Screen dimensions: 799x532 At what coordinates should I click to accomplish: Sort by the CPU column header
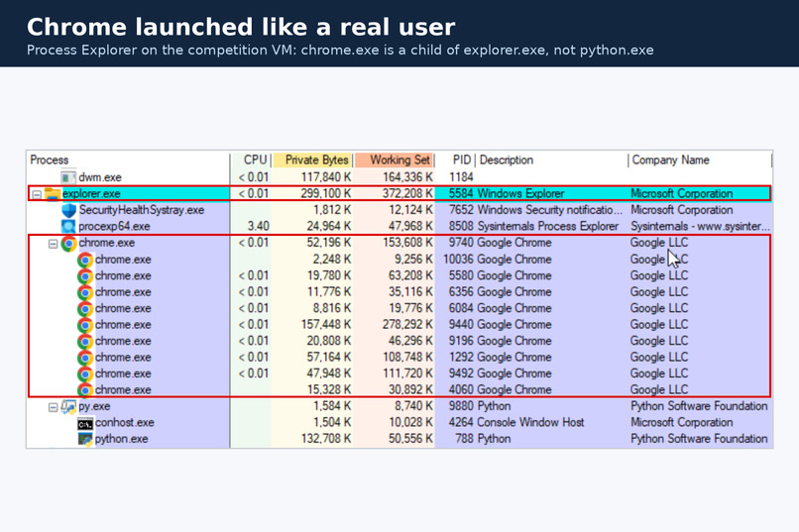click(256, 160)
